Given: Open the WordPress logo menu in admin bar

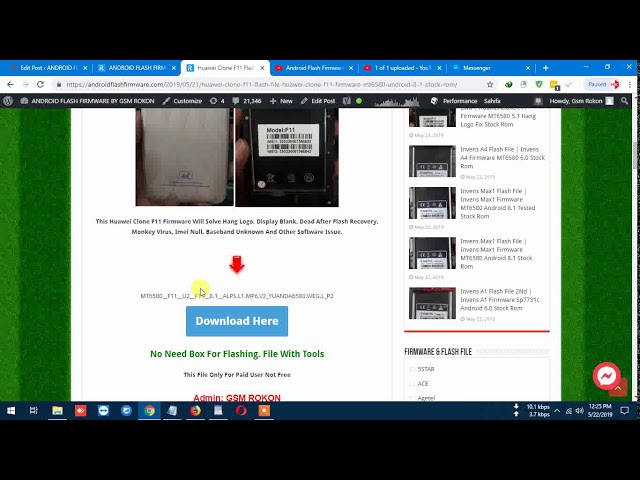Looking at the screenshot, I should (8, 101).
